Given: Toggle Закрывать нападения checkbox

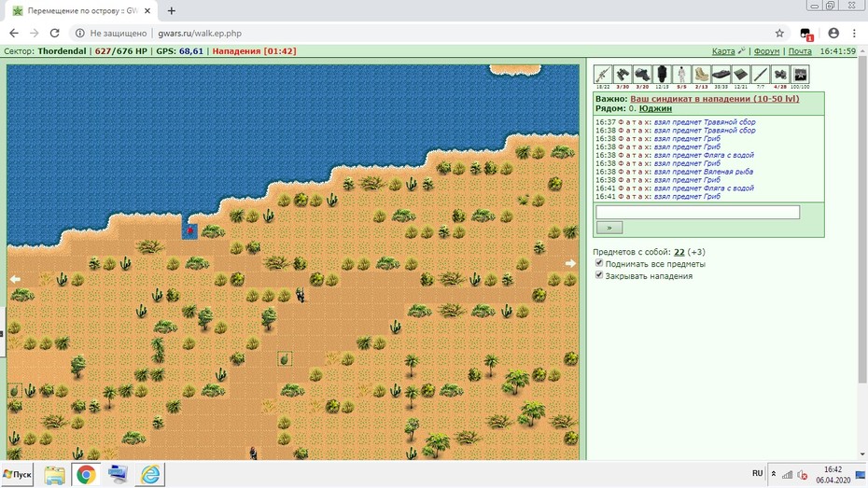Looking at the screenshot, I should click(599, 275).
